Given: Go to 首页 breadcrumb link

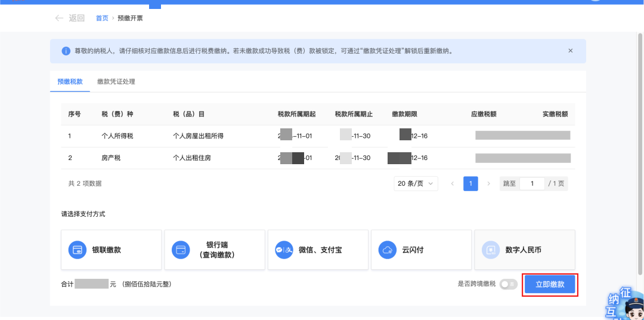Looking at the screenshot, I should click(102, 18).
